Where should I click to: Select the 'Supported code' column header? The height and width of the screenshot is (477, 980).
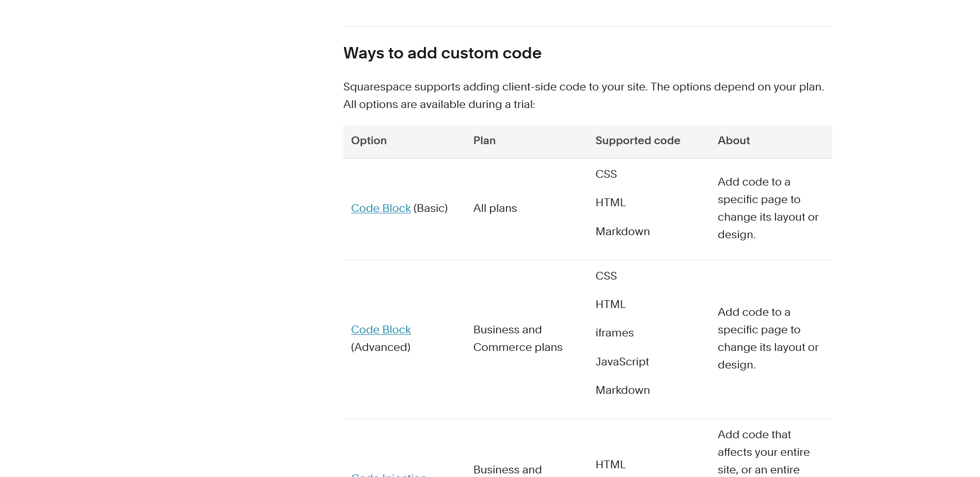coord(638,141)
